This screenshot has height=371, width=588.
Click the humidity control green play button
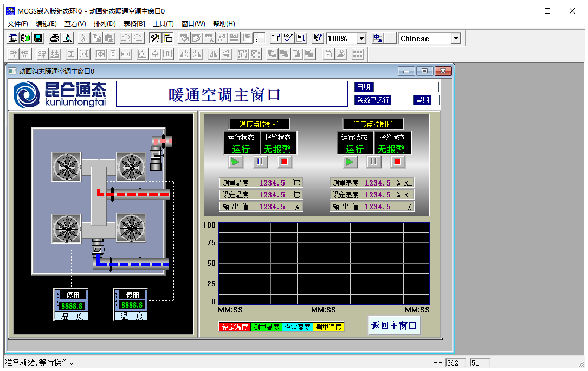[x=350, y=162]
